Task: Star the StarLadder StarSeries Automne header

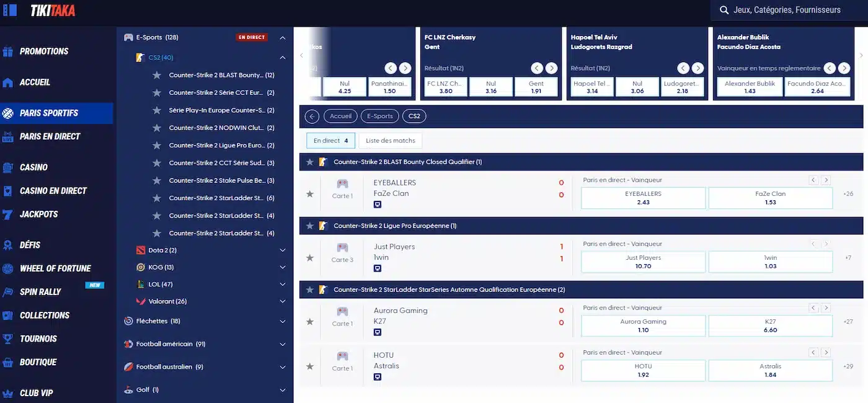Action: (x=310, y=290)
